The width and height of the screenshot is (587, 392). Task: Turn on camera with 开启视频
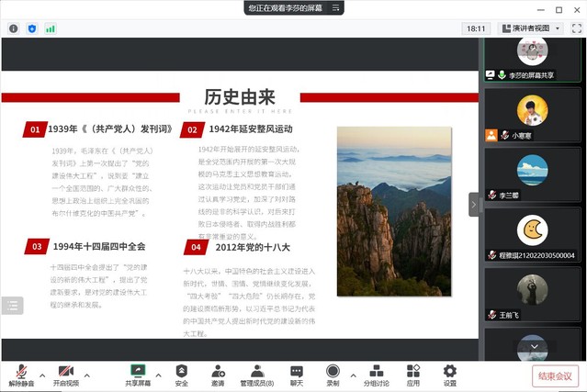pos(66,375)
